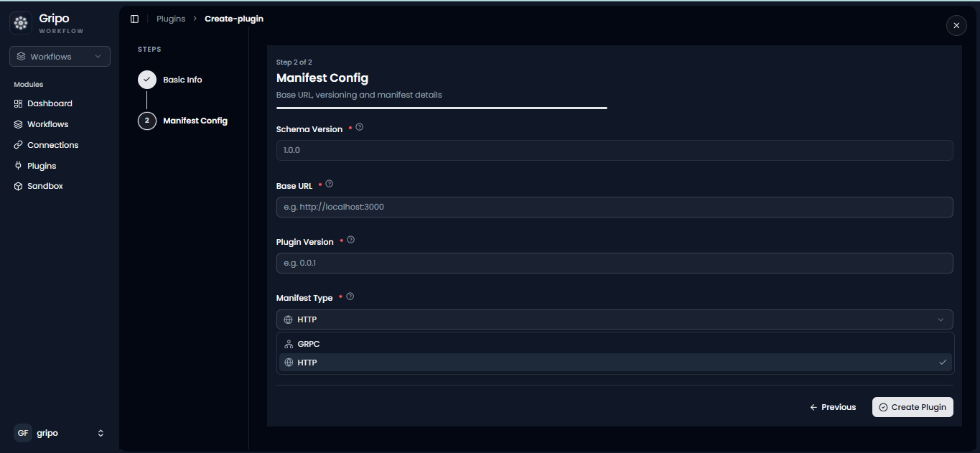The height and width of the screenshot is (453, 980).
Task: Click the Create Plugin button
Action: [913, 407]
